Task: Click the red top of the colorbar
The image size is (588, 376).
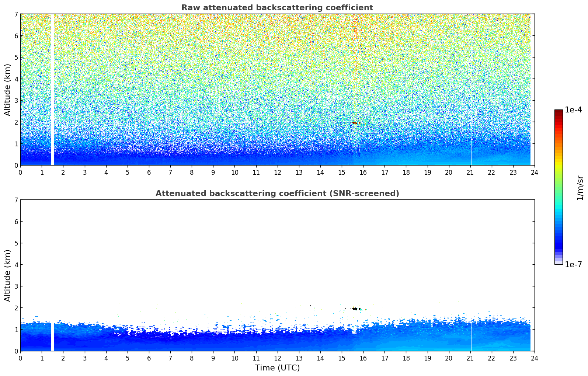Action: [x=559, y=112]
